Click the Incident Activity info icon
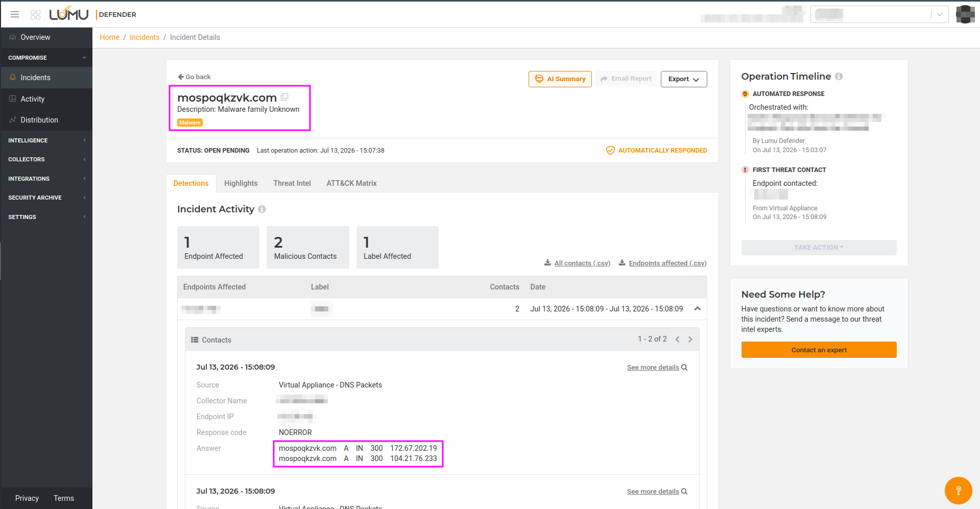Image resolution: width=980 pixels, height=509 pixels. [262, 209]
